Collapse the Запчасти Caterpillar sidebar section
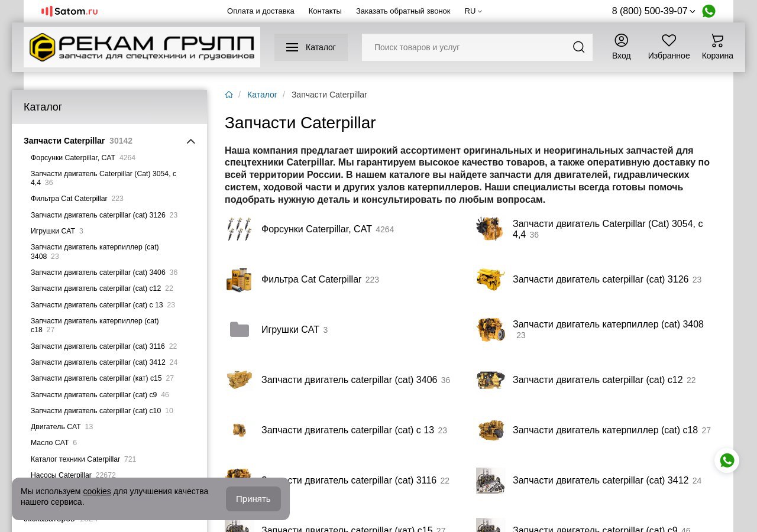 click(x=190, y=141)
